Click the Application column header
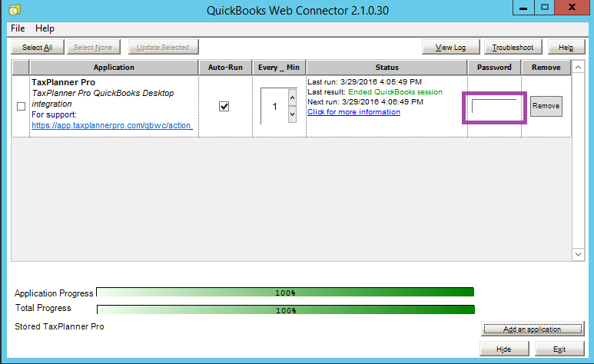Screen dimensions: 594x364 click(114, 68)
